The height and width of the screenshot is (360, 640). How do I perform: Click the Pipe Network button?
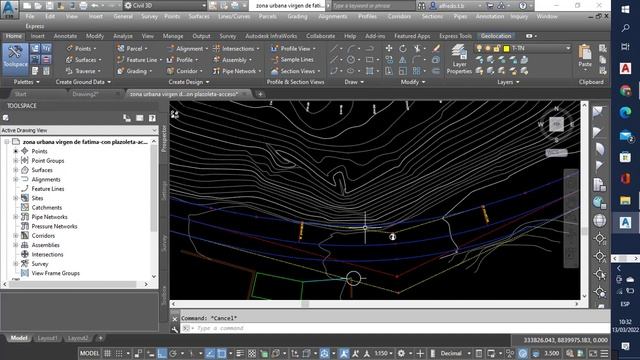pyautogui.click(x=237, y=71)
